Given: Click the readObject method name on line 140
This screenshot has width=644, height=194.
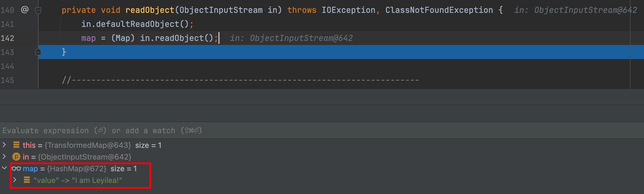Looking at the screenshot, I should point(150,10).
